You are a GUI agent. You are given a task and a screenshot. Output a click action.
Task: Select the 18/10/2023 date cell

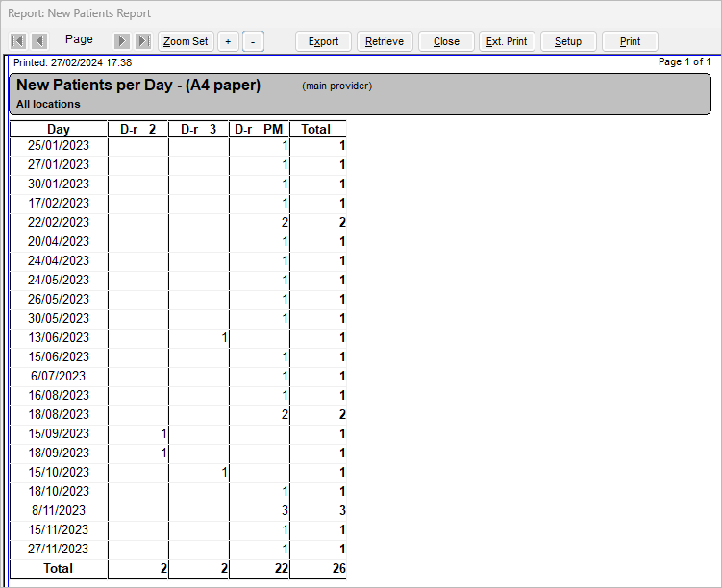59,491
